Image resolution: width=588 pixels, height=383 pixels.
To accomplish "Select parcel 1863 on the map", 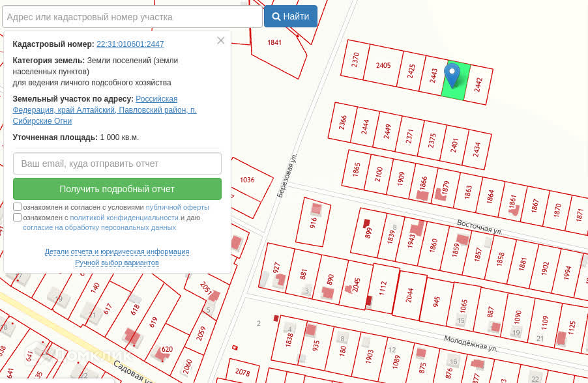I will (468, 193).
